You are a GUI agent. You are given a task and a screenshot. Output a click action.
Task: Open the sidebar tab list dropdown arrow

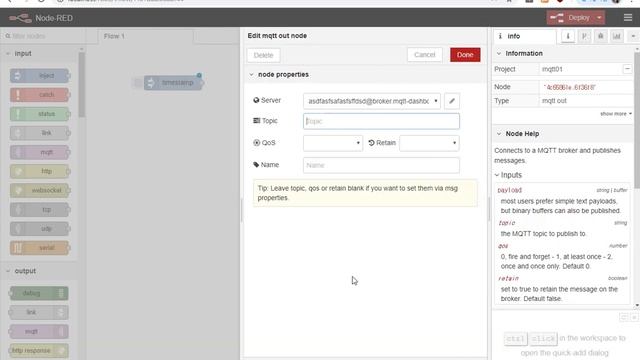[x=633, y=36]
